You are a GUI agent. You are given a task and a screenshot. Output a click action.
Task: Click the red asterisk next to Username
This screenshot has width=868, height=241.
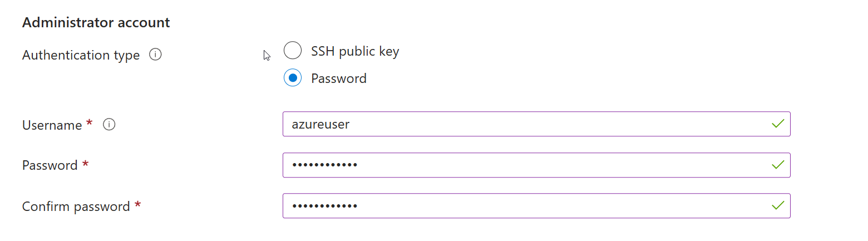coord(90,124)
